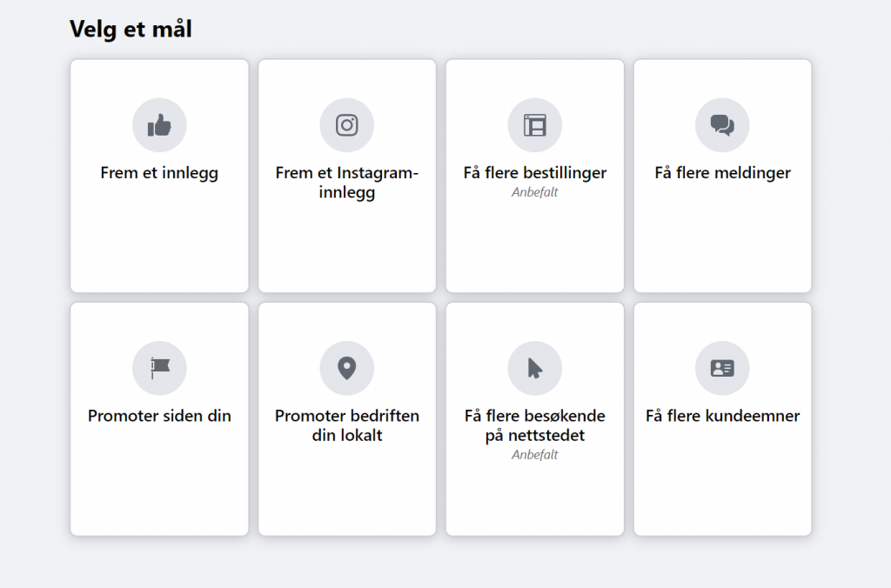Image resolution: width=891 pixels, height=588 pixels.
Task: Choose 'Få flere kundeemner' goal title
Action: [722, 416]
